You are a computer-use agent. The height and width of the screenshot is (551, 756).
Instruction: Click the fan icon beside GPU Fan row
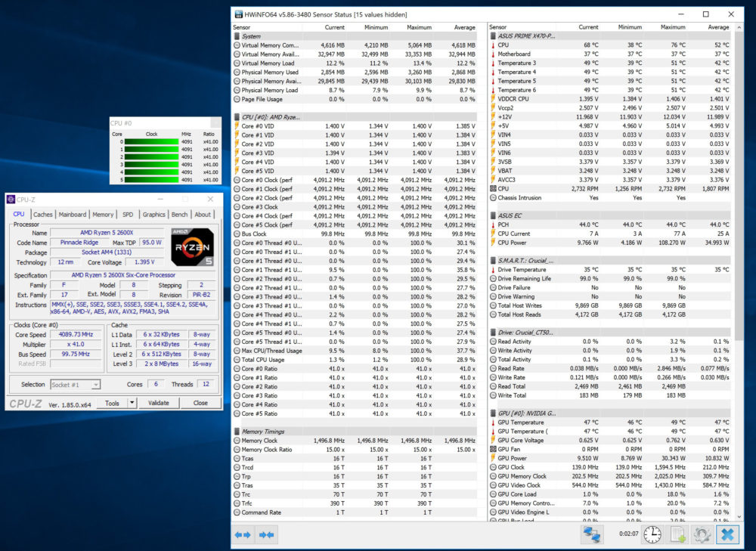click(x=493, y=449)
